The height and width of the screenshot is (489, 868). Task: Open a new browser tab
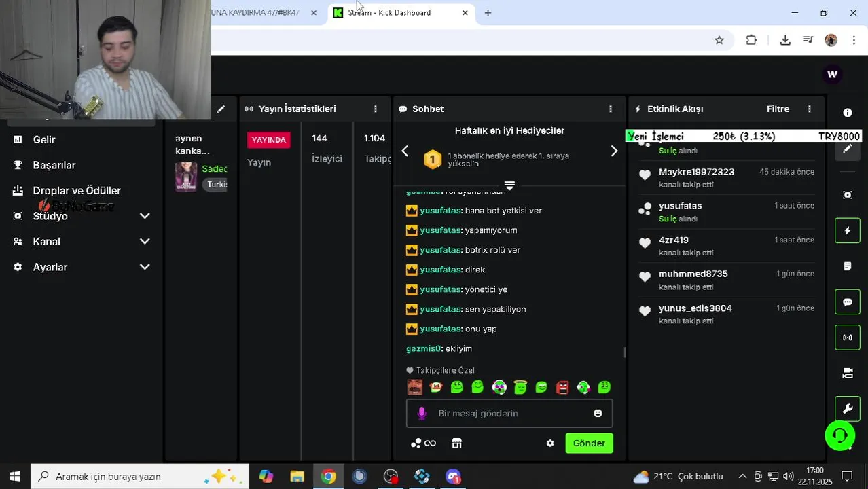pyautogui.click(x=488, y=12)
